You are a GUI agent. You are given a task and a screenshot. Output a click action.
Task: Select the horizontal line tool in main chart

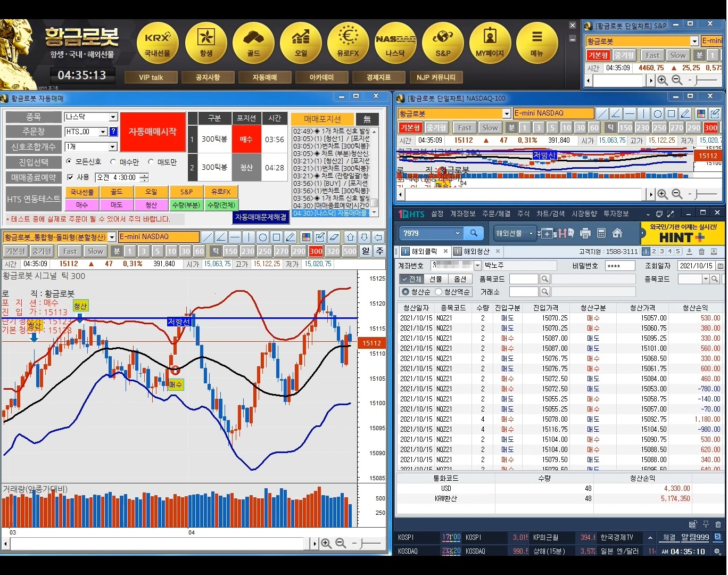click(235, 237)
